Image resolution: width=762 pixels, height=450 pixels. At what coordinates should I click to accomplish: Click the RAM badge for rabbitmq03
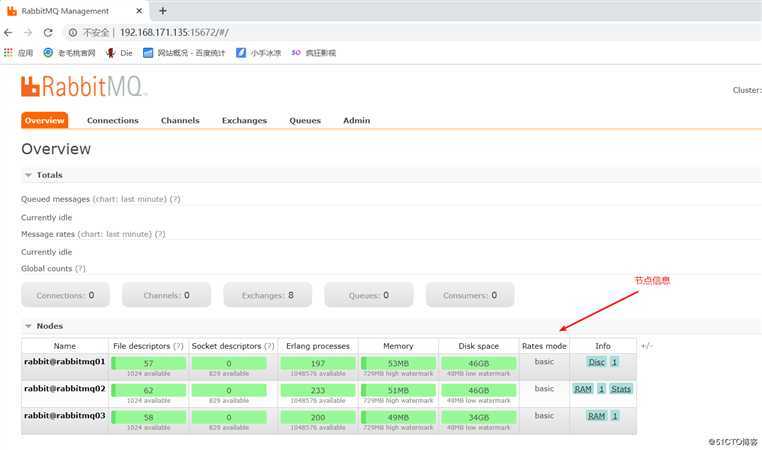click(596, 416)
